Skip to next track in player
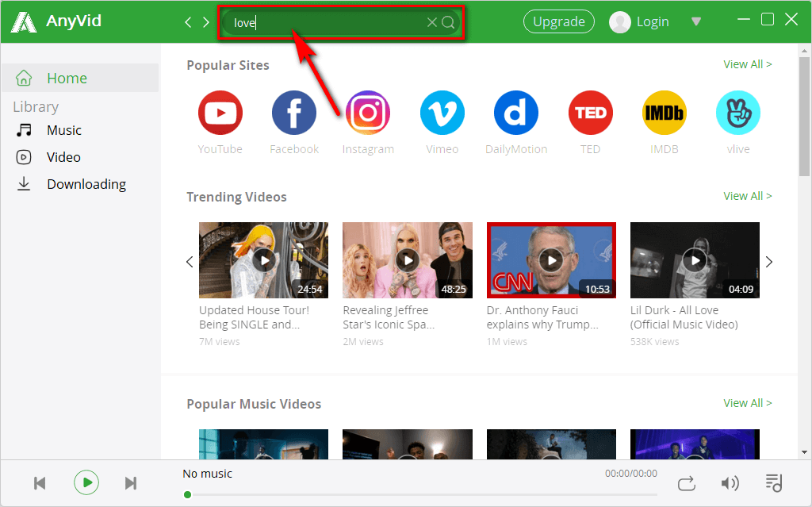Viewport: 812px width, 507px height. point(131,483)
